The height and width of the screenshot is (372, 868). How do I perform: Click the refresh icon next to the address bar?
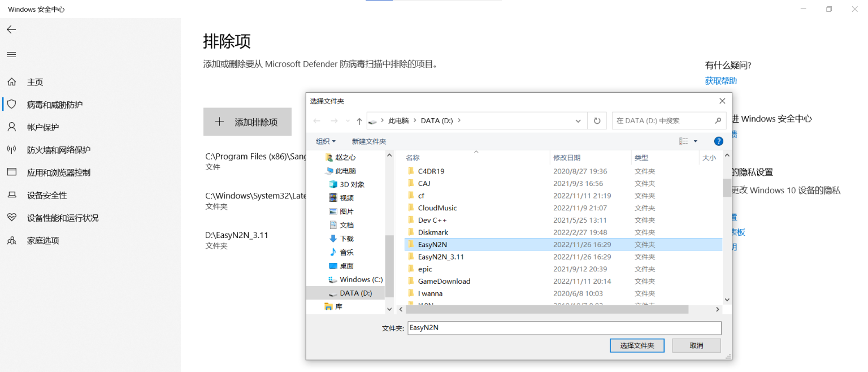point(597,120)
